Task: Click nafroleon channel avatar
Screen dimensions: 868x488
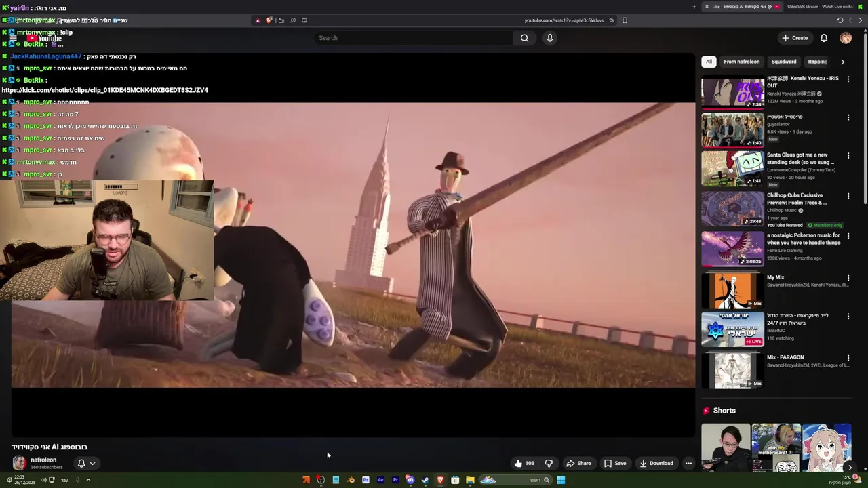Action: pos(19,463)
